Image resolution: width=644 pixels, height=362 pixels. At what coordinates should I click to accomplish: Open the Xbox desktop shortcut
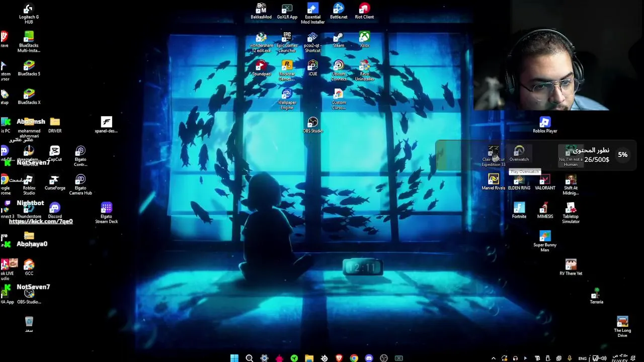pyautogui.click(x=364, y=40)
